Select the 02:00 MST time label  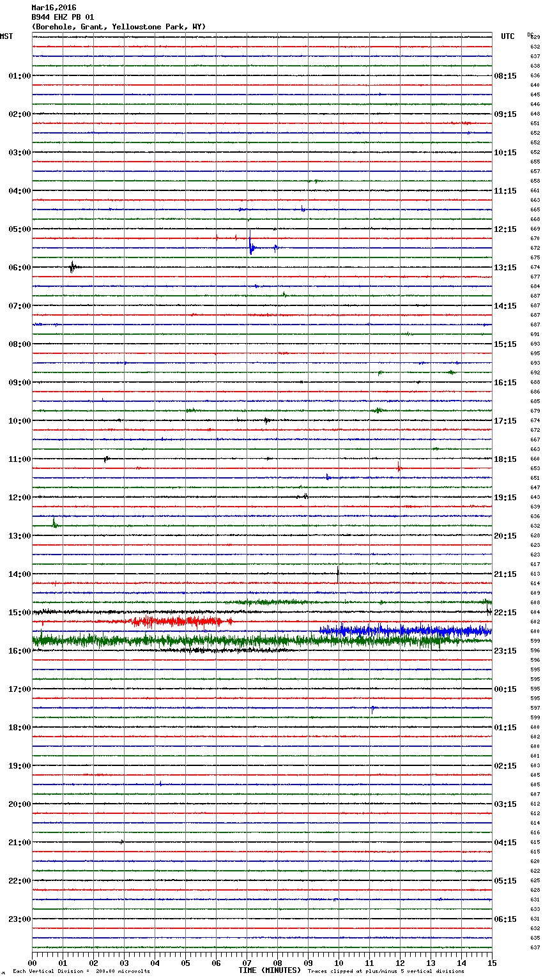coord(19,114)
